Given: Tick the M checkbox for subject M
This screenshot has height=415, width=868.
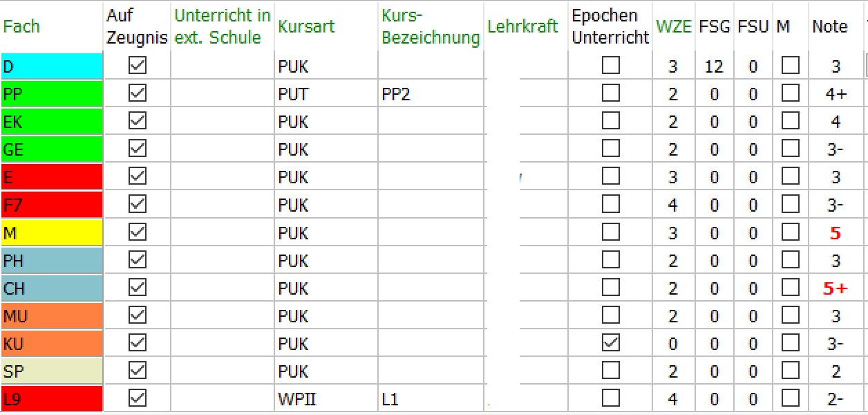Looking at the screenshot, I should [790, 232].
